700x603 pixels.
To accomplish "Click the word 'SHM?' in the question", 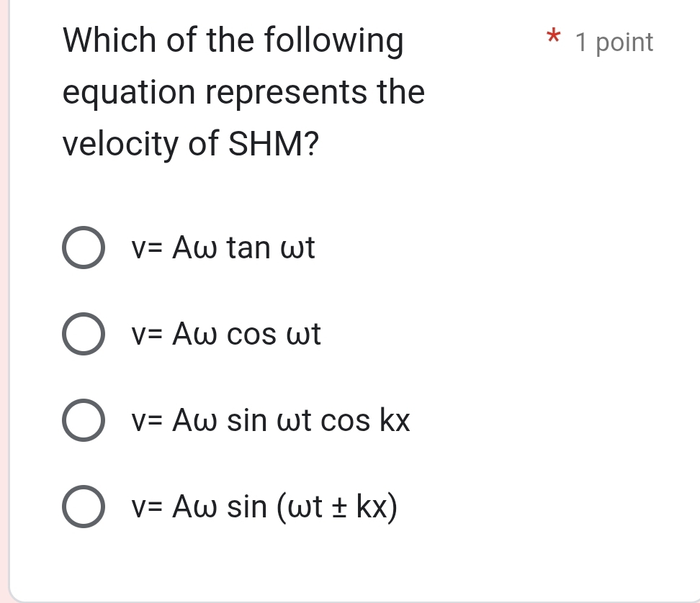I will (x=274, y=145).
